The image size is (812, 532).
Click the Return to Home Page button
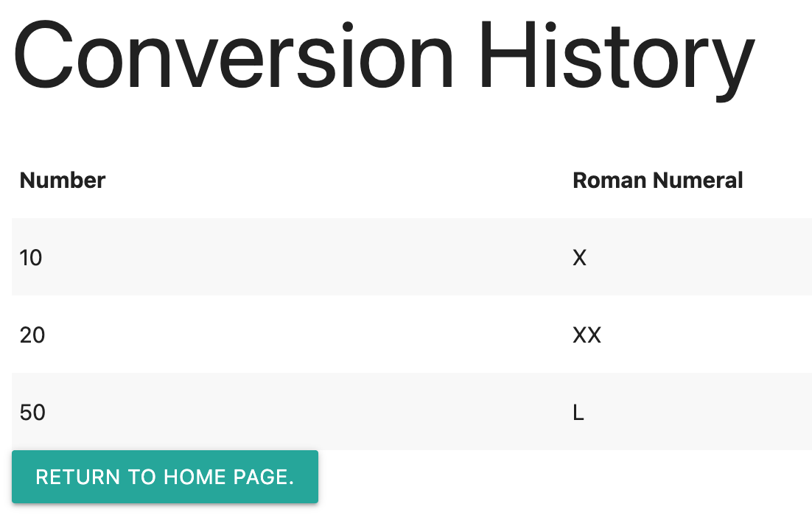point(165,477)
